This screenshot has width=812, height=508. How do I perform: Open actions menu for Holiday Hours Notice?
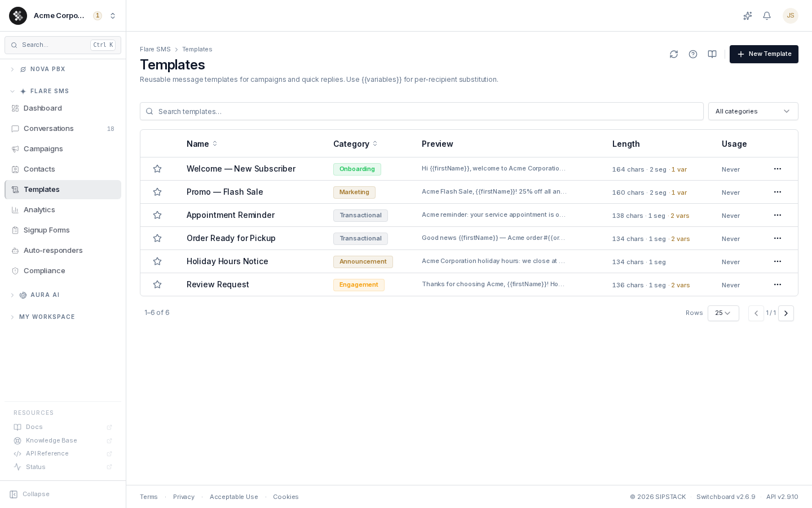(778, 261)
